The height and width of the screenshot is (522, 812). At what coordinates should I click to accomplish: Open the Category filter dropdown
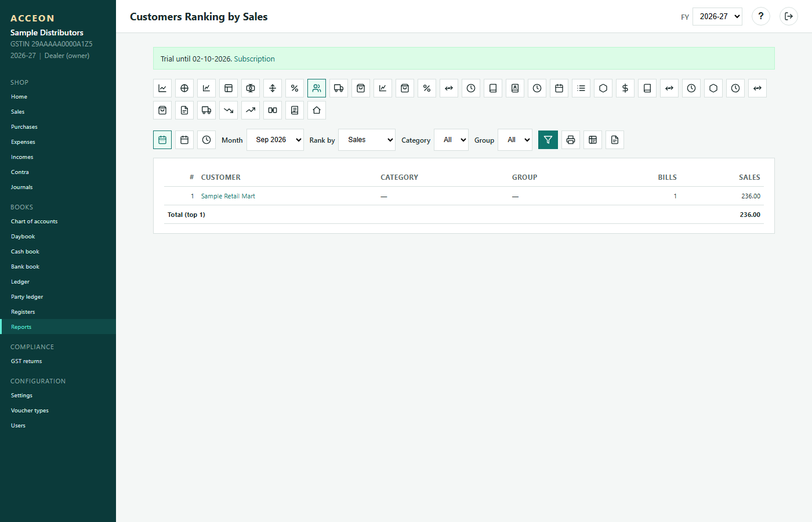click(451, 140)
